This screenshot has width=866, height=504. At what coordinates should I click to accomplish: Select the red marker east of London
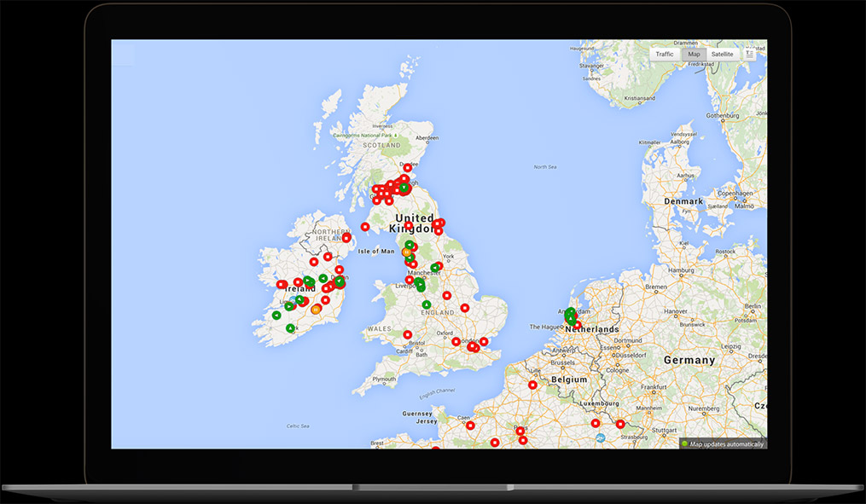pyautogui.click(x=484, y=342)
